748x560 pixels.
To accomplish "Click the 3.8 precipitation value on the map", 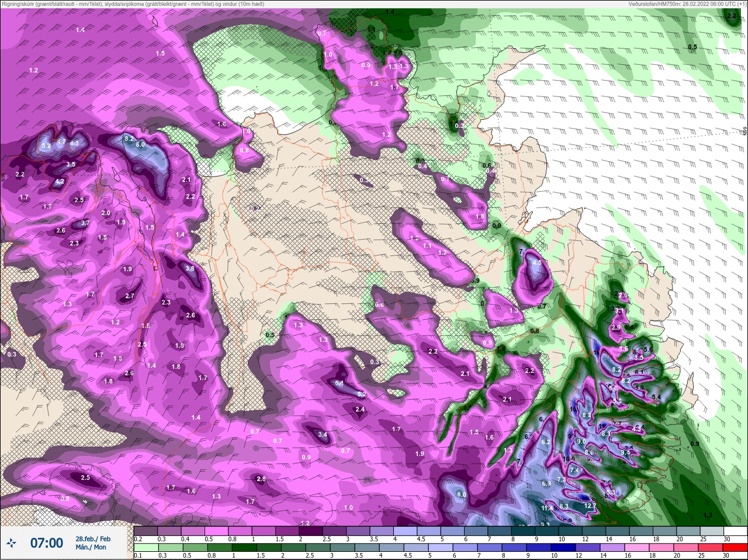I will [x=190, y=268].
